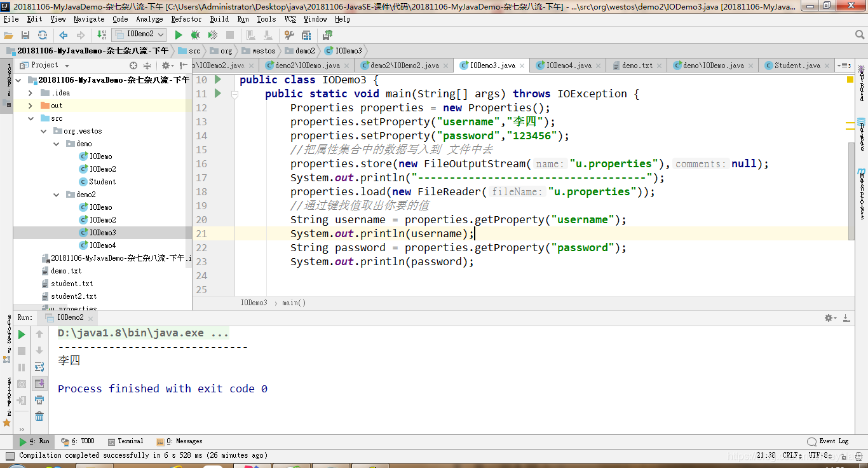Open the VCS menu
Image resolution: width=868 pixels, height=468 pixels.
point(290,19)
